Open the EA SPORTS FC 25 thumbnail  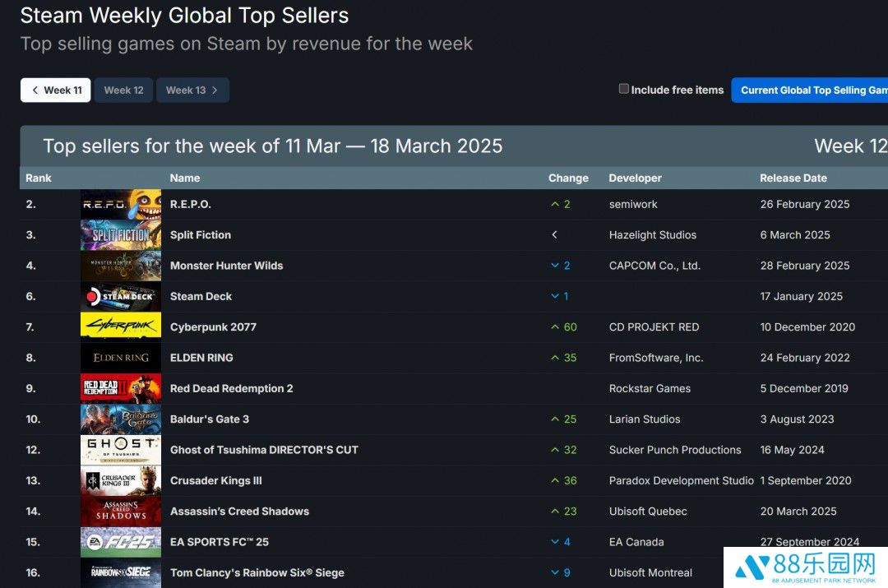coord(121,542)
